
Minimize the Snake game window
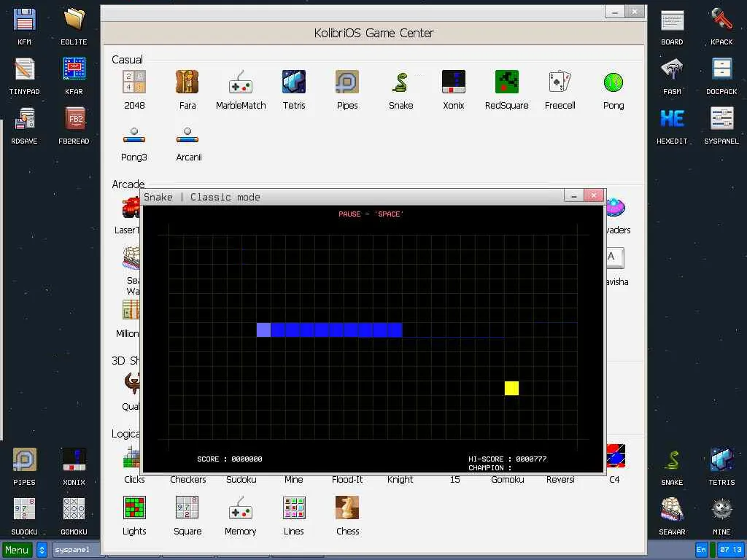[573, 195]
